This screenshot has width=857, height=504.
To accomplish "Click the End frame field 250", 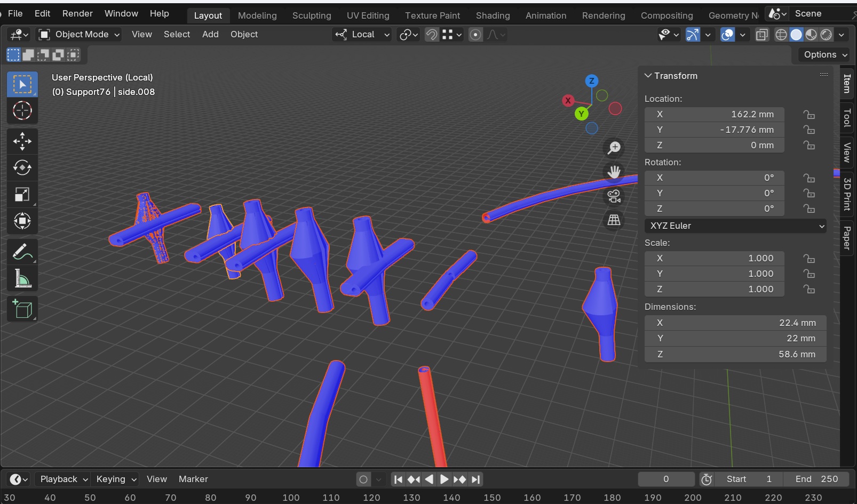I will 816,479.
